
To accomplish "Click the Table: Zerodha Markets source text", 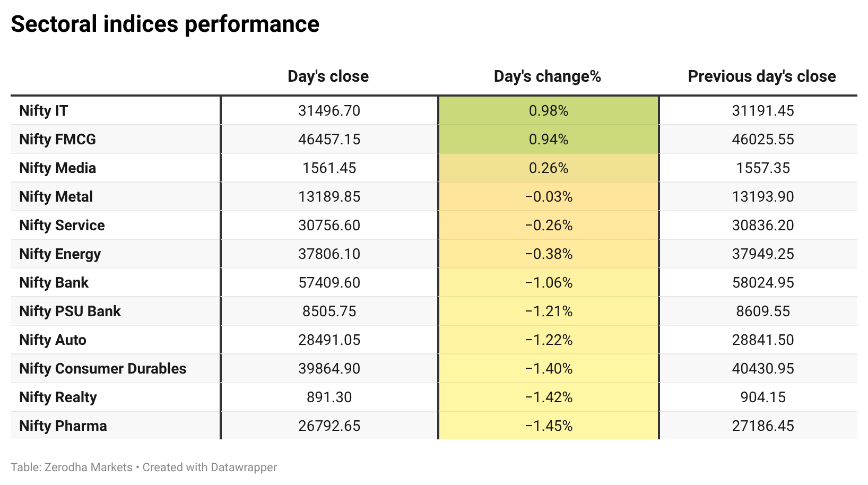I will [x=72, y=467].
